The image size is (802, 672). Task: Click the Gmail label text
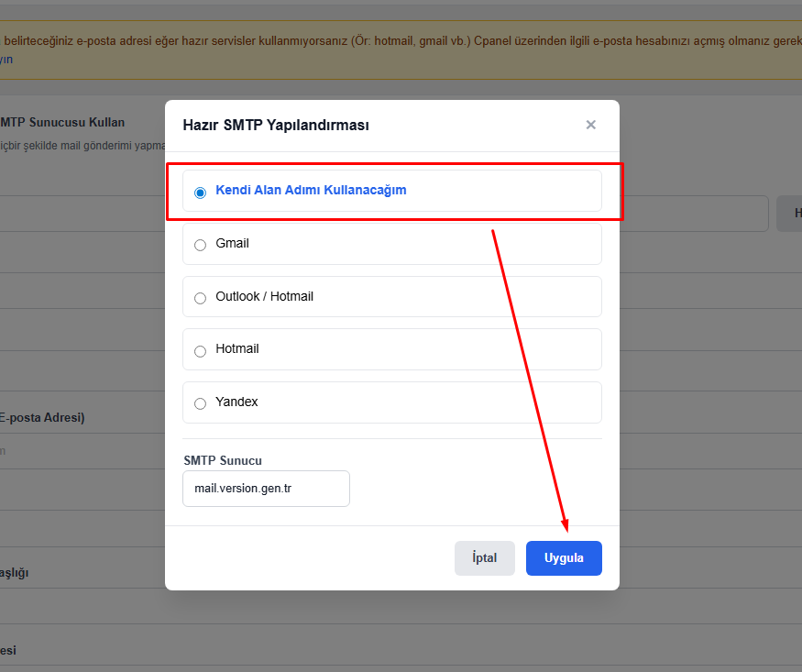(232, 244)
